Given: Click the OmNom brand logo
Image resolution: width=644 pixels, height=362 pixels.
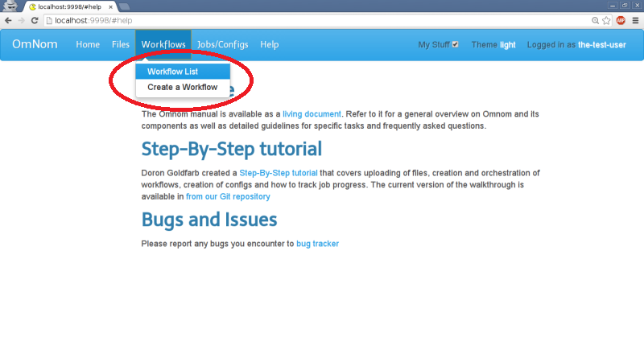Looking at the screenshot, I should point(35,44).
